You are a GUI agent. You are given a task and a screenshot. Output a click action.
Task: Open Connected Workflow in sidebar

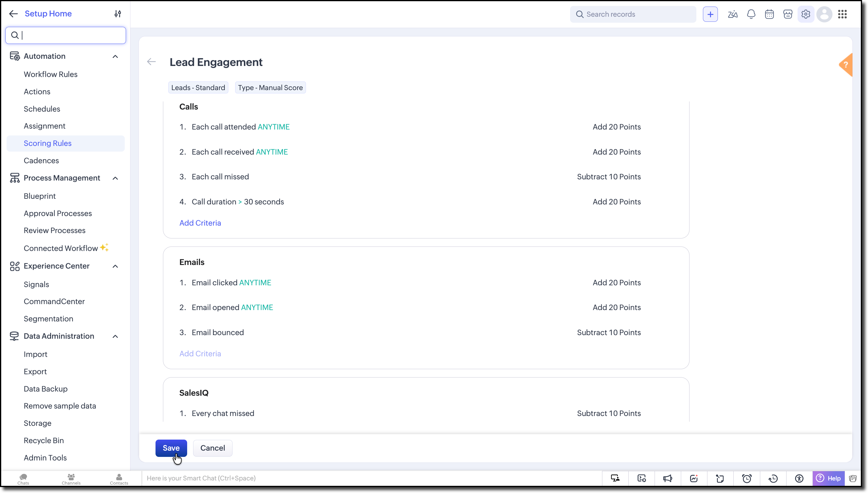61,248
